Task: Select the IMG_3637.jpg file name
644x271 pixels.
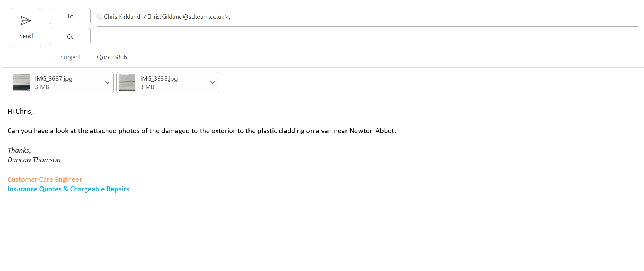Action: [x=54, y=79]
